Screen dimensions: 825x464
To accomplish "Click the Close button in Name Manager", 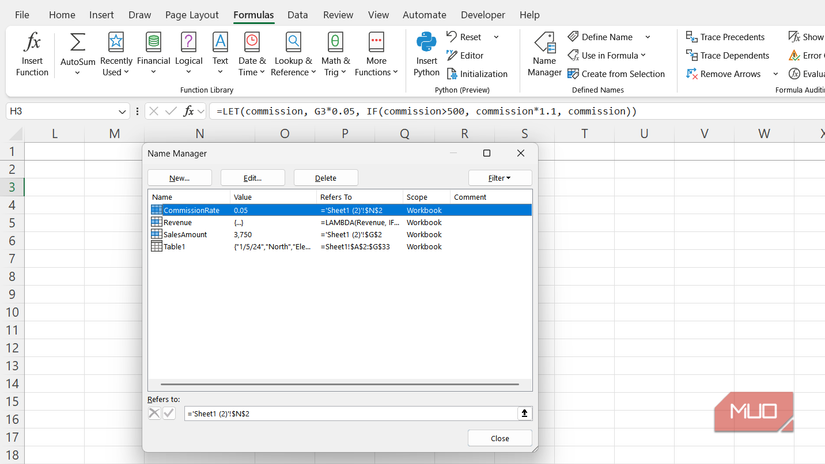I will [x=500, y=438].
